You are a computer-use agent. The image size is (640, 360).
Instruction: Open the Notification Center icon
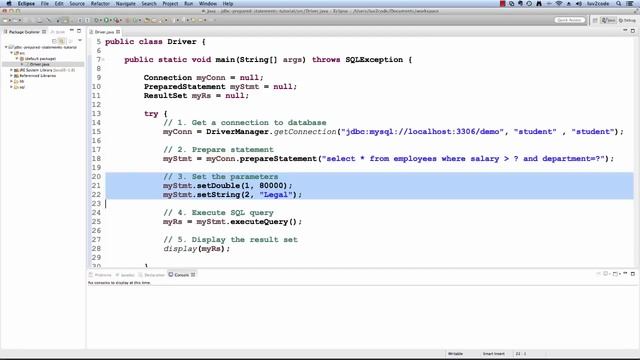point(630,4)
